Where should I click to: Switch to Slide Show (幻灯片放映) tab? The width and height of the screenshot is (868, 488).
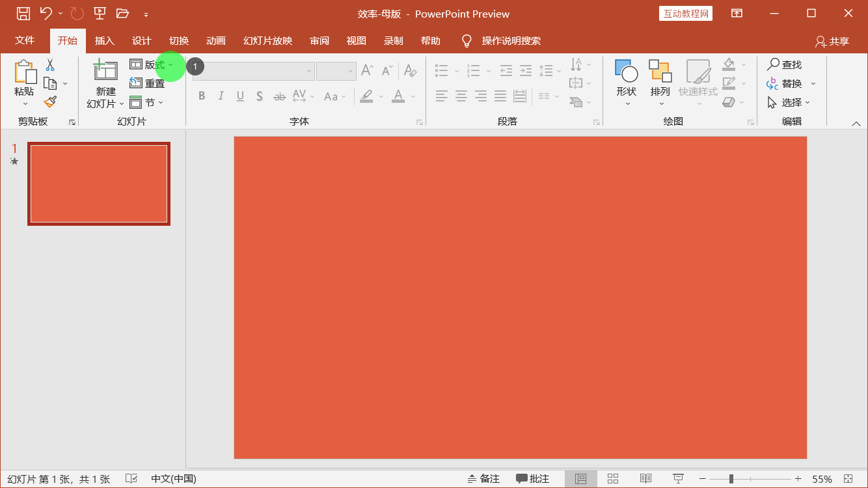[x=267, y=40]
